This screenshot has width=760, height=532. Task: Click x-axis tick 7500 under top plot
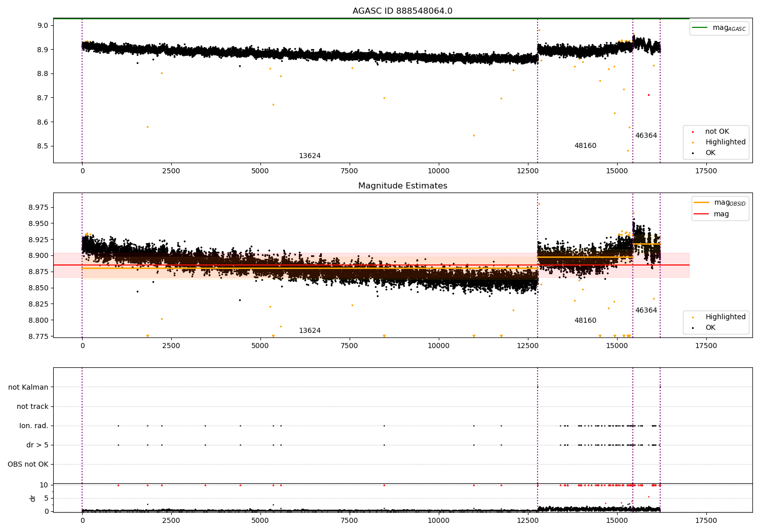click(350, 171)
